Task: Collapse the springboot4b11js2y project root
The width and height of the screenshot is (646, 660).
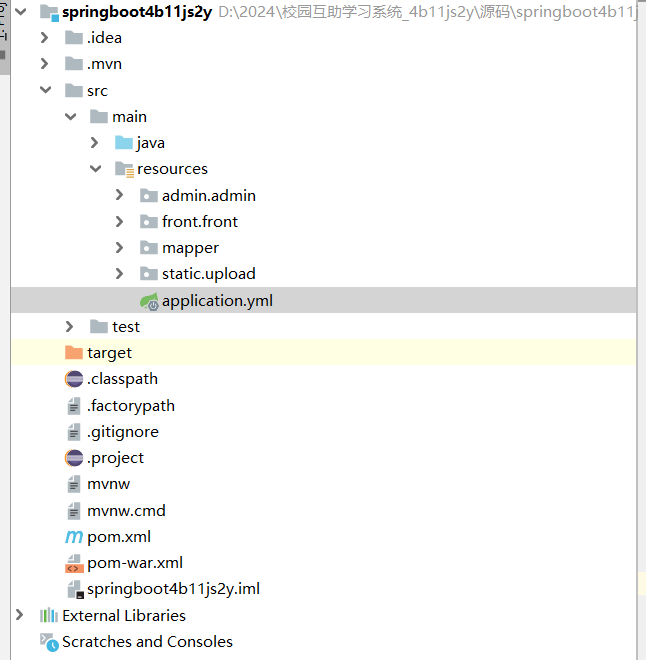Action: coord(19,12)
